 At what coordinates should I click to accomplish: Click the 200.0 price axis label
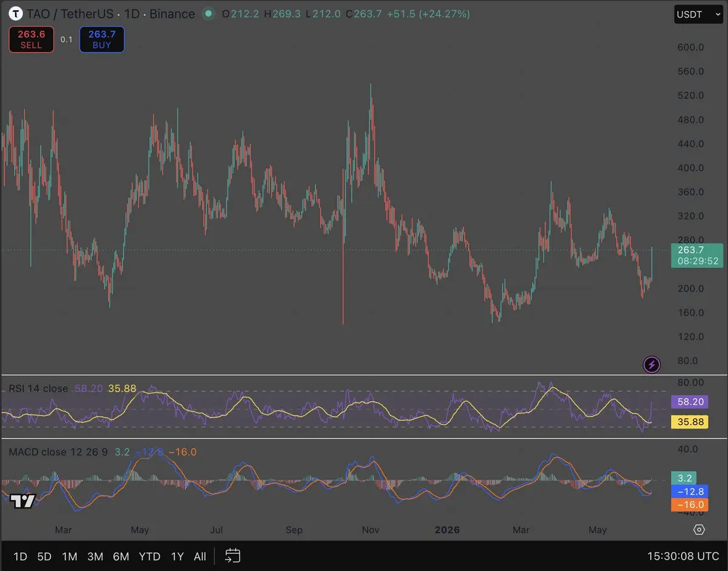pos(691,289)
